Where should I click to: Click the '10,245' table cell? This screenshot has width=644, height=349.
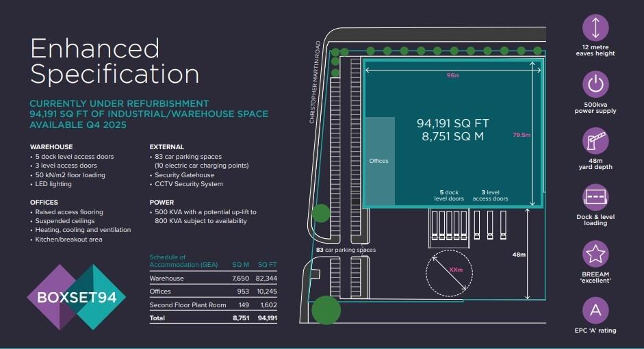coord(266,292)
